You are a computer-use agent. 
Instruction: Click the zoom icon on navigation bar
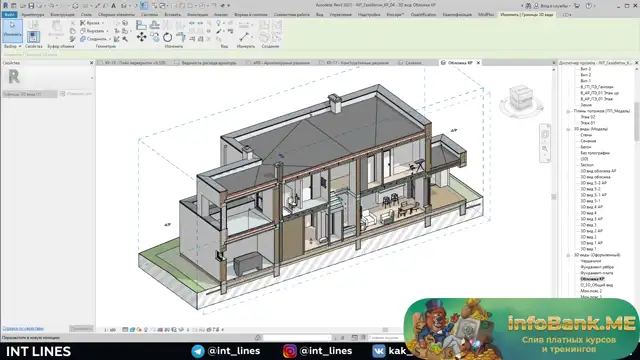545,149
